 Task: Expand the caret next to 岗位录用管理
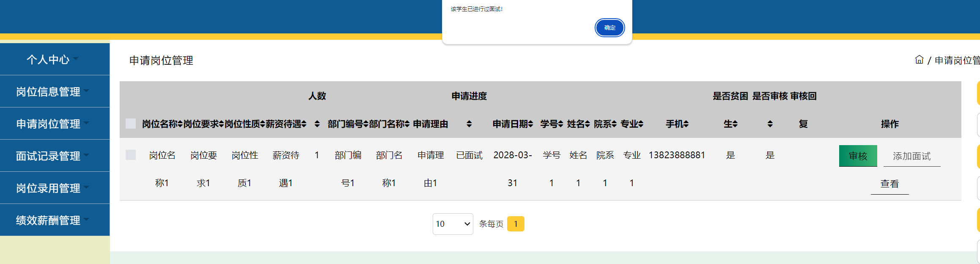[x=86, y=187]
